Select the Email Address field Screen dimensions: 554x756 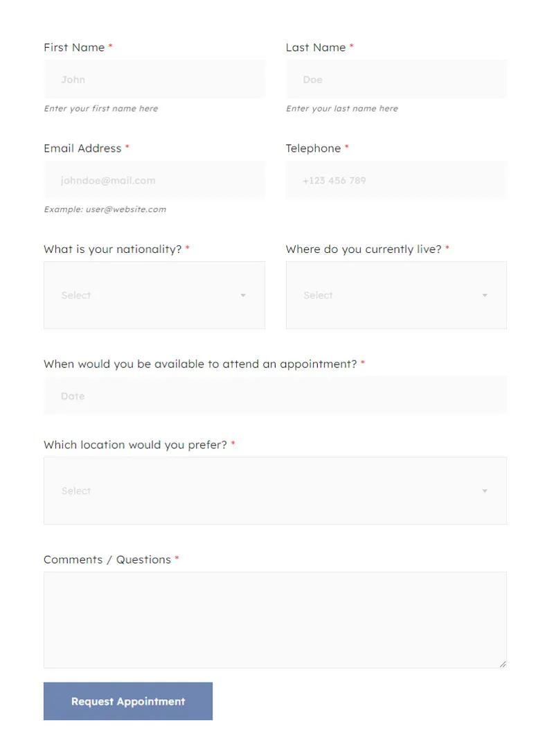(154, 180)
